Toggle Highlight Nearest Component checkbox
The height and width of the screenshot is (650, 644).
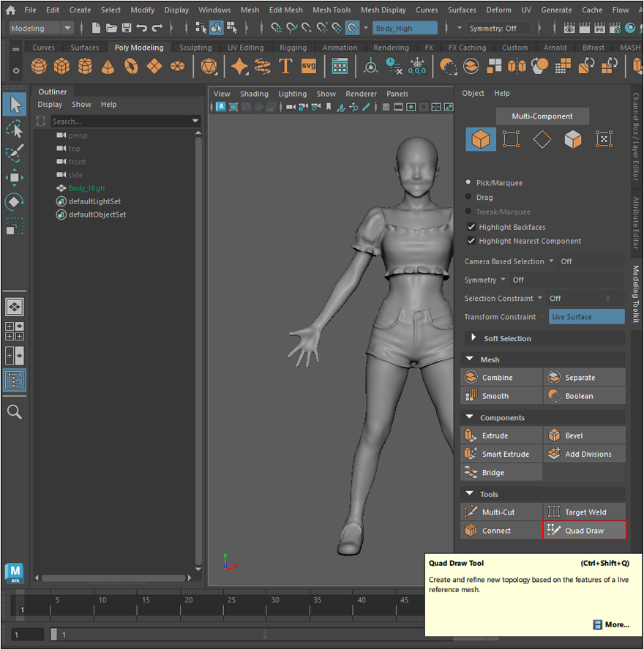(471, 241)
